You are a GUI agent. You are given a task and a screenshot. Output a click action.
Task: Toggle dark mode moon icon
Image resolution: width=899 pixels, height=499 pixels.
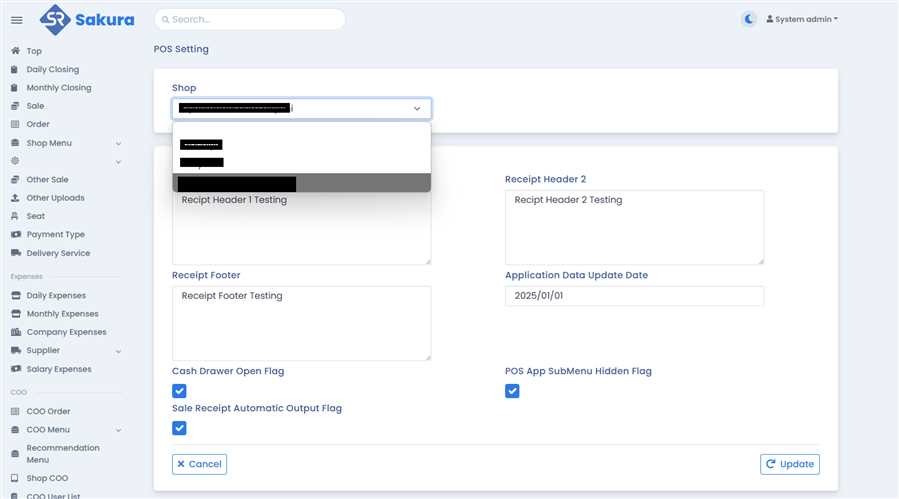pos(749,19)
